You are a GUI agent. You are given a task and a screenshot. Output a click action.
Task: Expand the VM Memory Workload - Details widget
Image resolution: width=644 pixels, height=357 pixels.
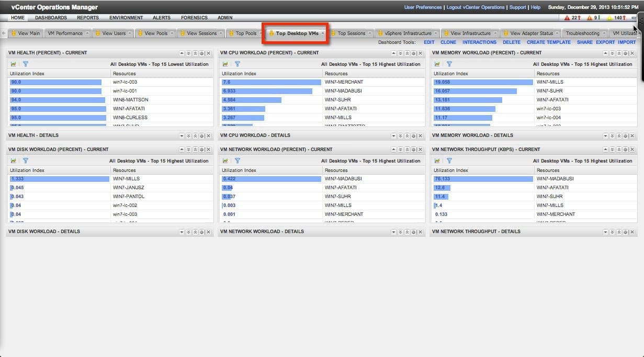coord(606,135)
